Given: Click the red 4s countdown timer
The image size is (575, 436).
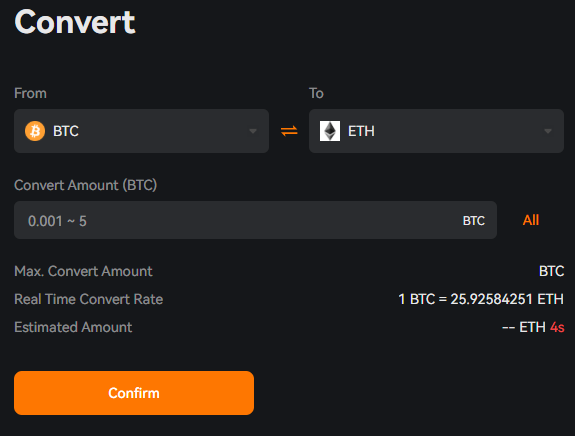Looking at the screenshot, I should [557, 327].
